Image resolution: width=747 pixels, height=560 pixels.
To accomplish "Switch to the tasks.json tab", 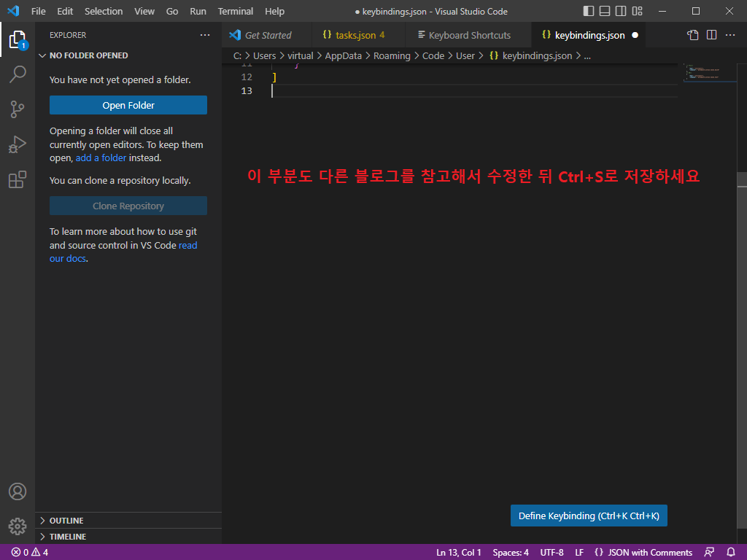I will point(358,35).
